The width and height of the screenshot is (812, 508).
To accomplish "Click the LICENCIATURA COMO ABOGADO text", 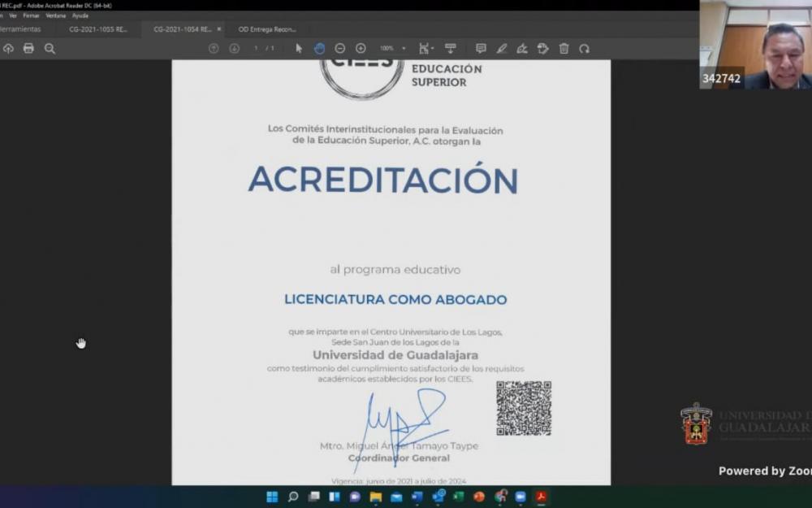I will [395, 300].
